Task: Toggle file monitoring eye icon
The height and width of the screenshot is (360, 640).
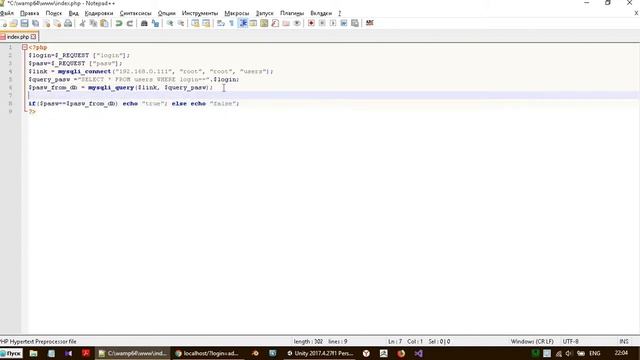Action: 297,23
